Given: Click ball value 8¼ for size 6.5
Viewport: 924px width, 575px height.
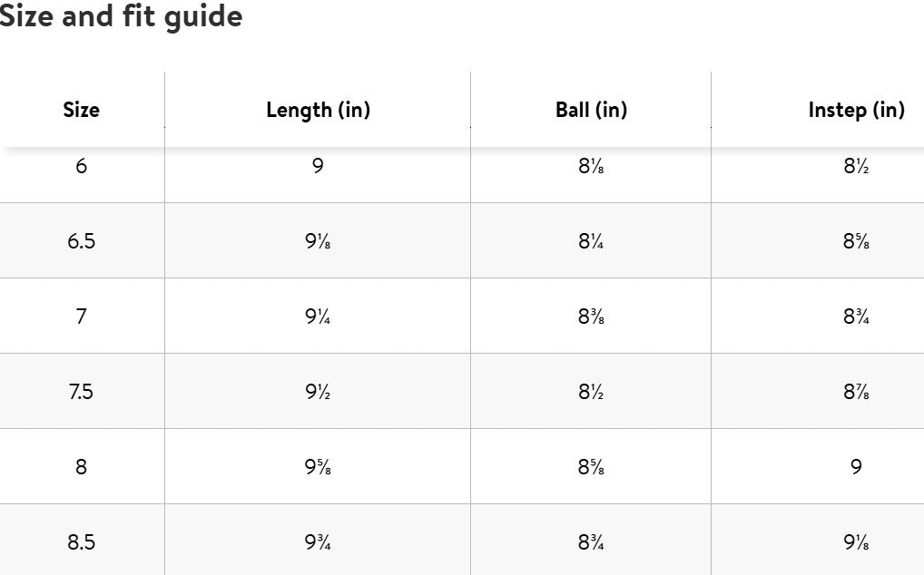Looking at the screenshot, I should point(591,241).
